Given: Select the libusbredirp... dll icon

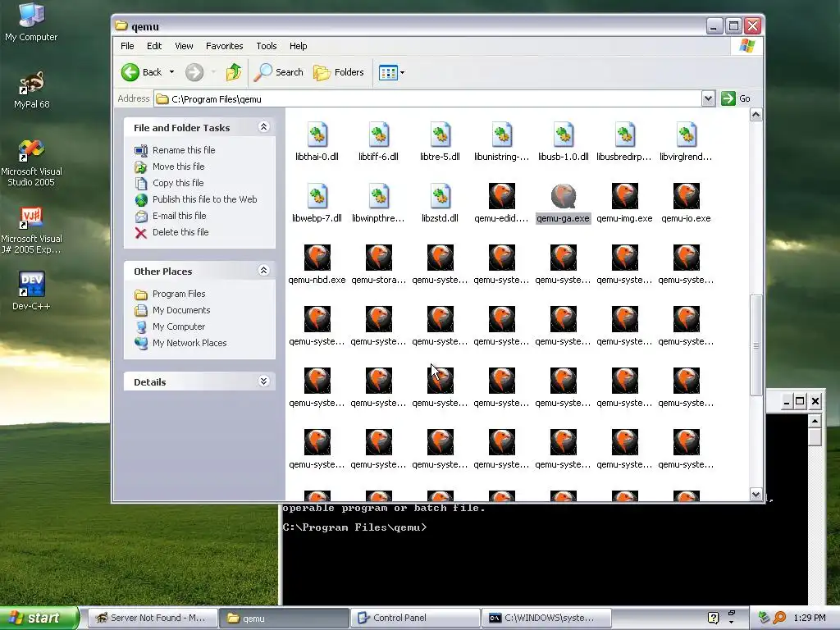Looking at the screenshot, I should 624,134.
